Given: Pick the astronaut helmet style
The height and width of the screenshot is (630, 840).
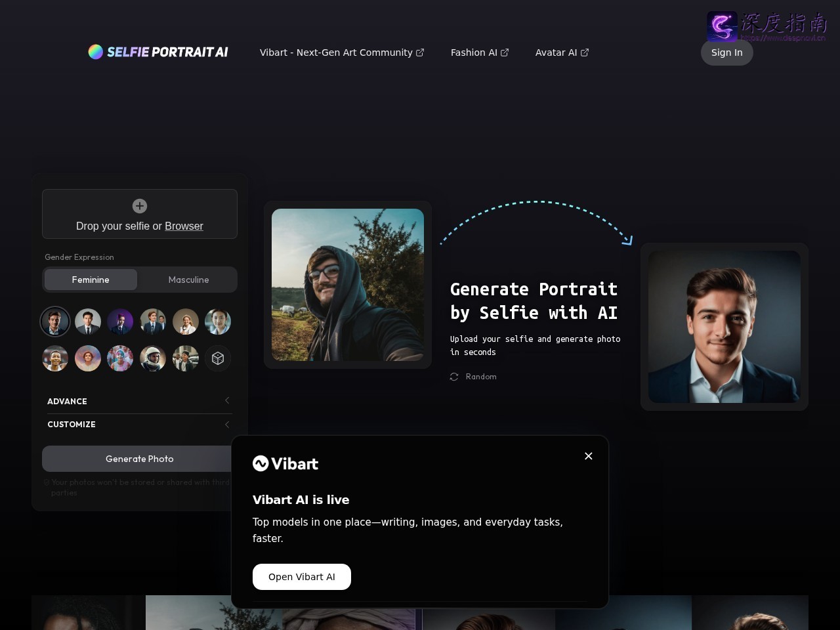Looking at the screenshot, I should tap(153, 358).
